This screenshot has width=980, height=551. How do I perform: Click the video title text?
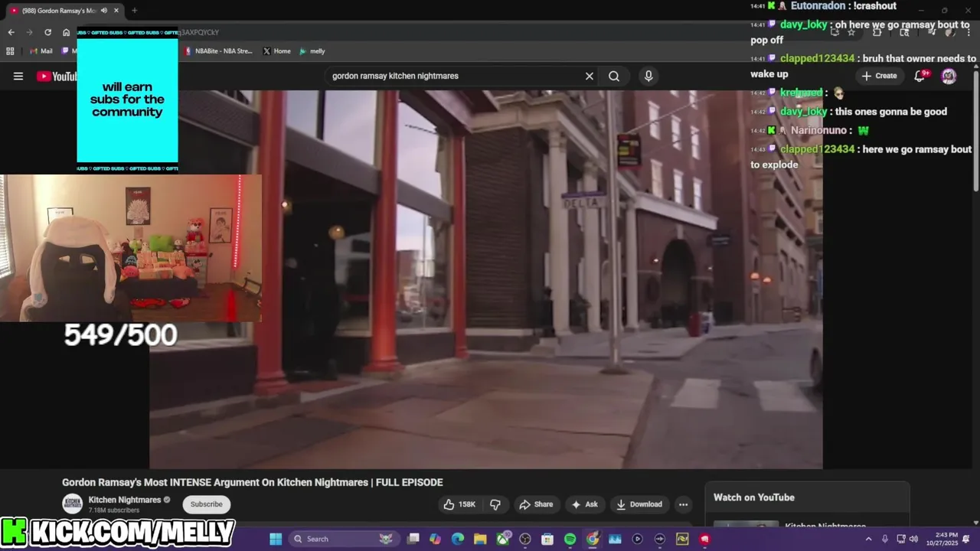tap(253, 482)
